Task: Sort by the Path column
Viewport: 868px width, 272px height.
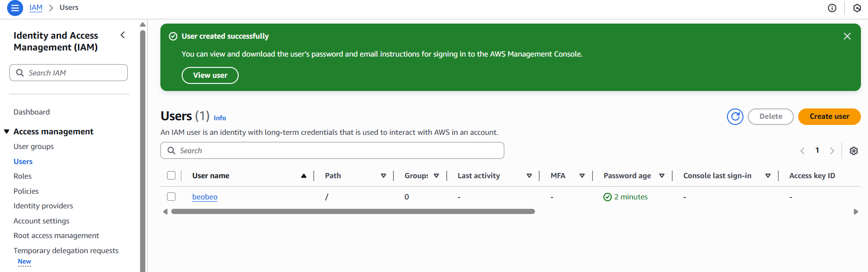Action: click(x=383, y=176)
